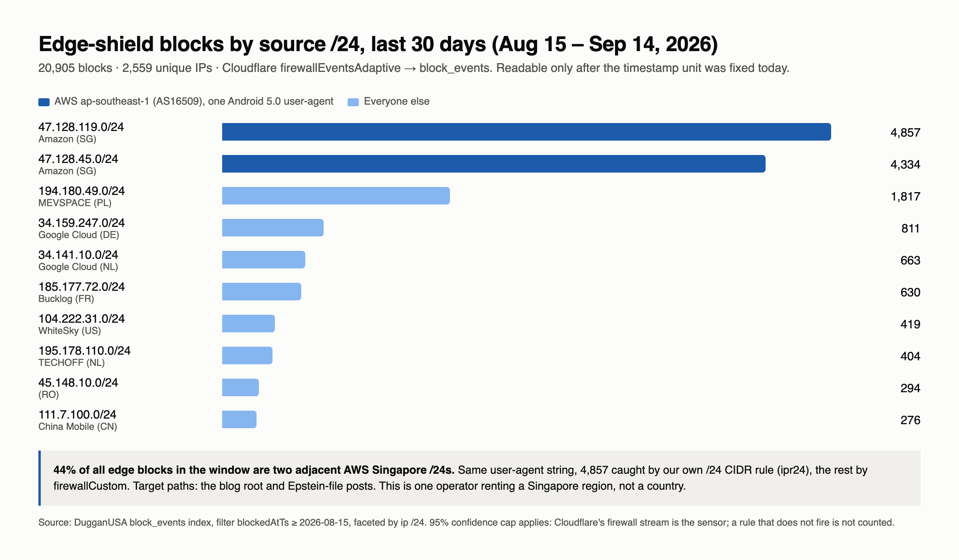
Task: Click the TECHOFF (NL) bar
Action: click(247, 355)
